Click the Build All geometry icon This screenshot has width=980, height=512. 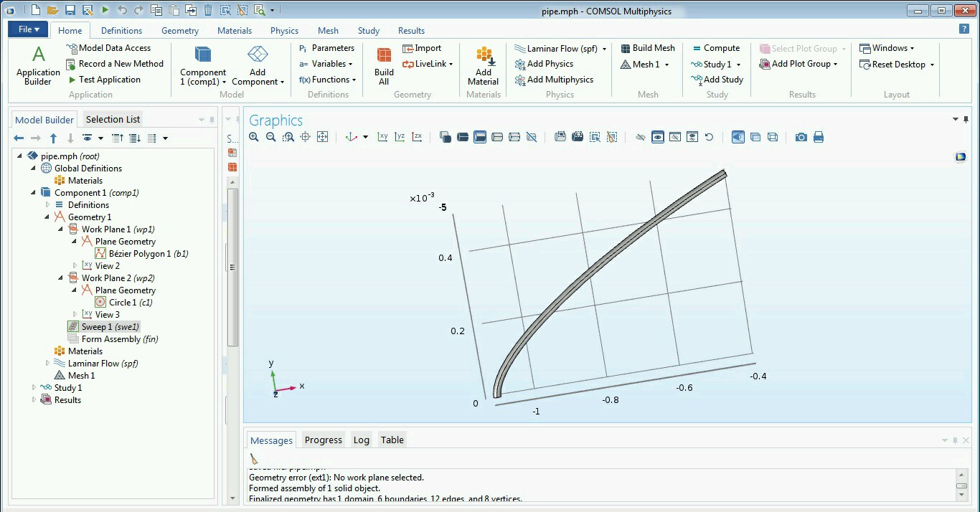(x=384, y=65)
